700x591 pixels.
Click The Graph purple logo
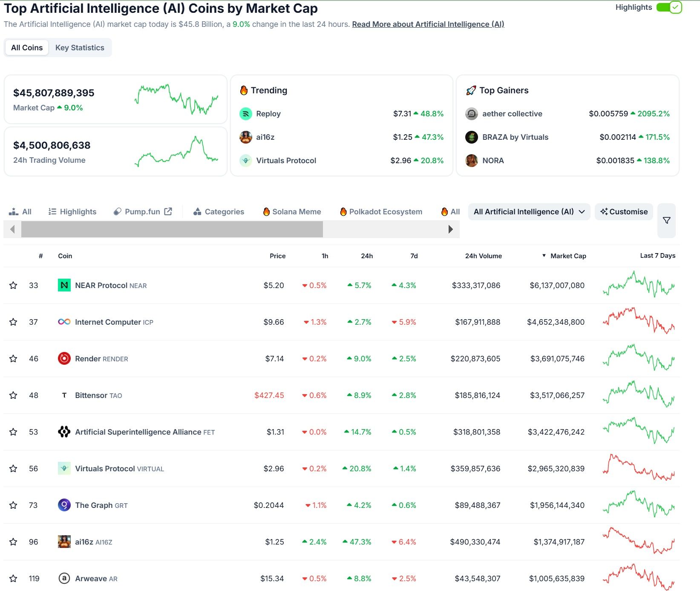click(64, 505)
